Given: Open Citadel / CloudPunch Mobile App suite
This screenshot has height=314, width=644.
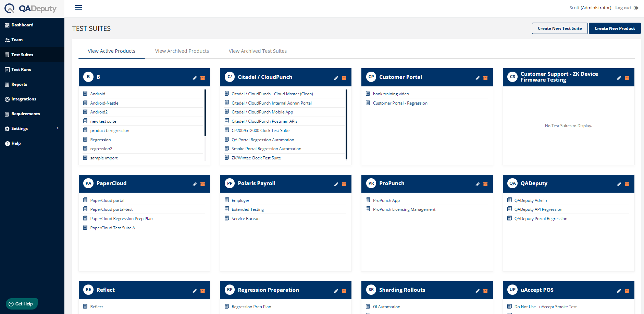Looking at the screenshot, I should (x=262, y=112).
